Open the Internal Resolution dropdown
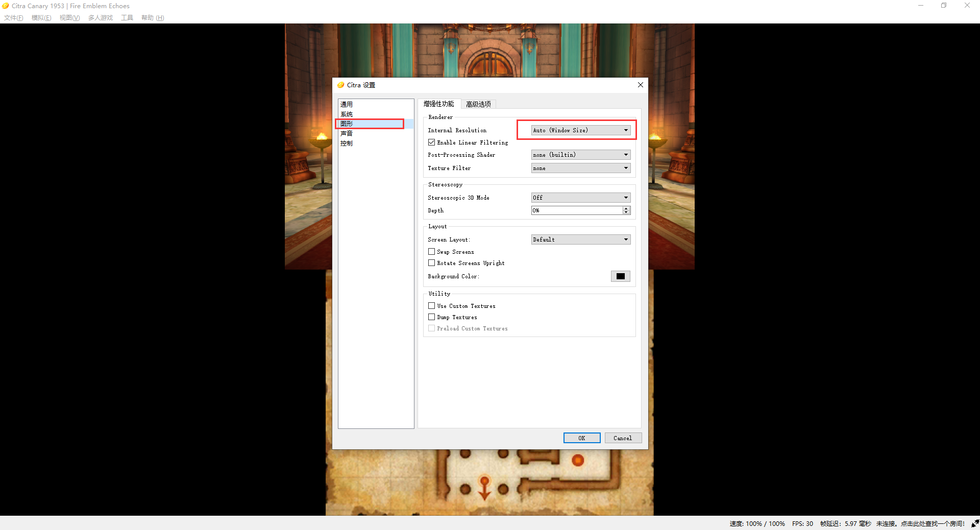This screenshot has height=530, width=980. [580, 130]
